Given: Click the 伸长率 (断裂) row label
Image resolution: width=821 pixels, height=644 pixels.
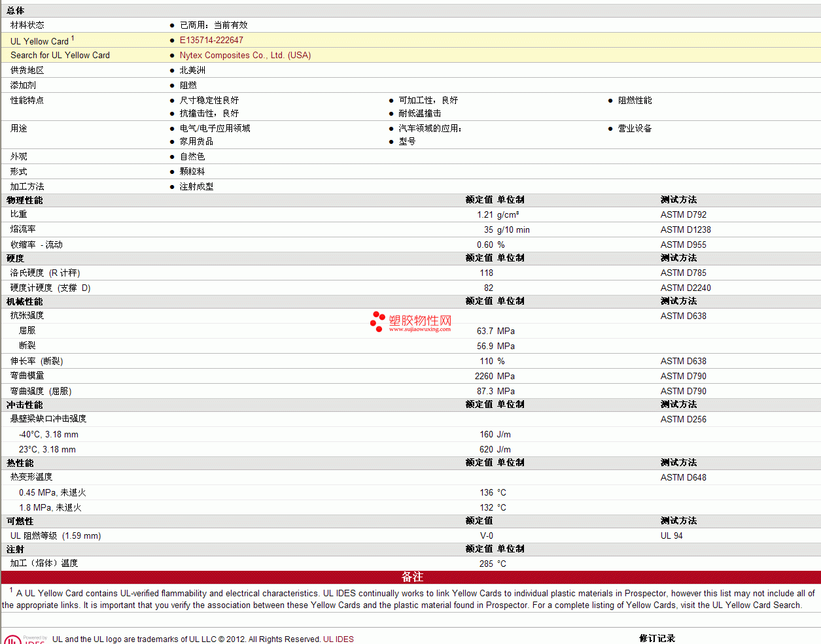Looking at the screenshot, I should pyautogui.click(x=37, y=361).
